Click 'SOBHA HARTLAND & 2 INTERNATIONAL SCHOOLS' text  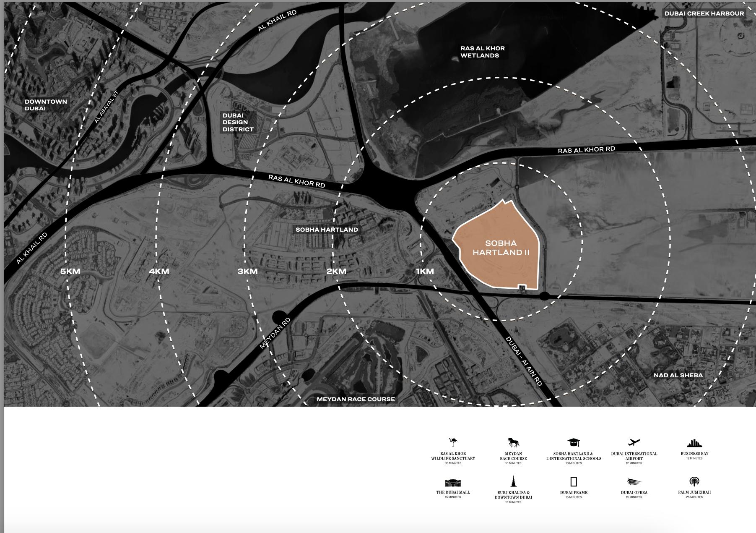(574, 456)
